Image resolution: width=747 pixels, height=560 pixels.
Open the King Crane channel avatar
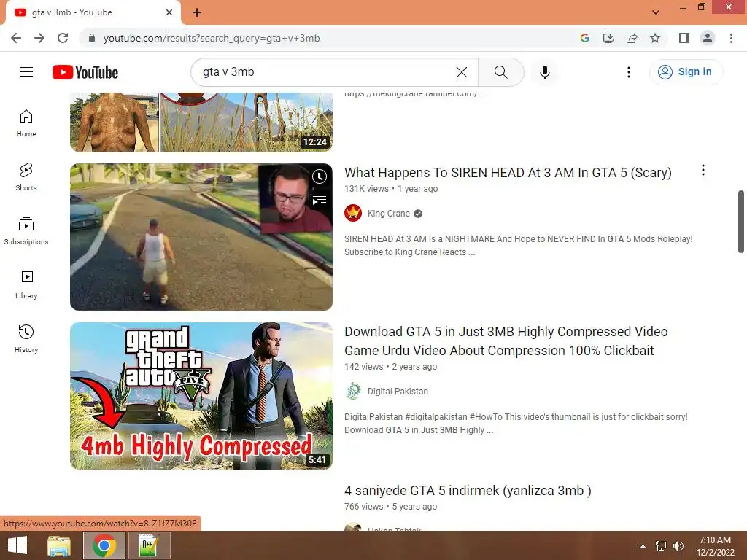point(353,214)
